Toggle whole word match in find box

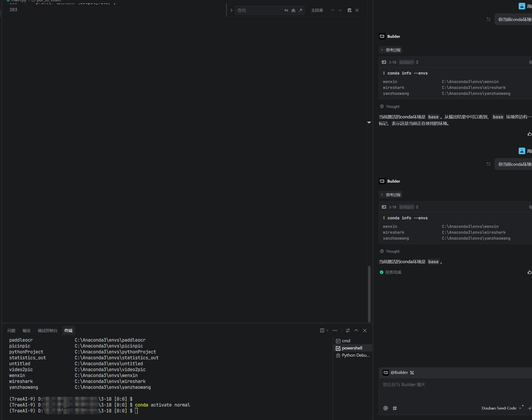[293, 10]
